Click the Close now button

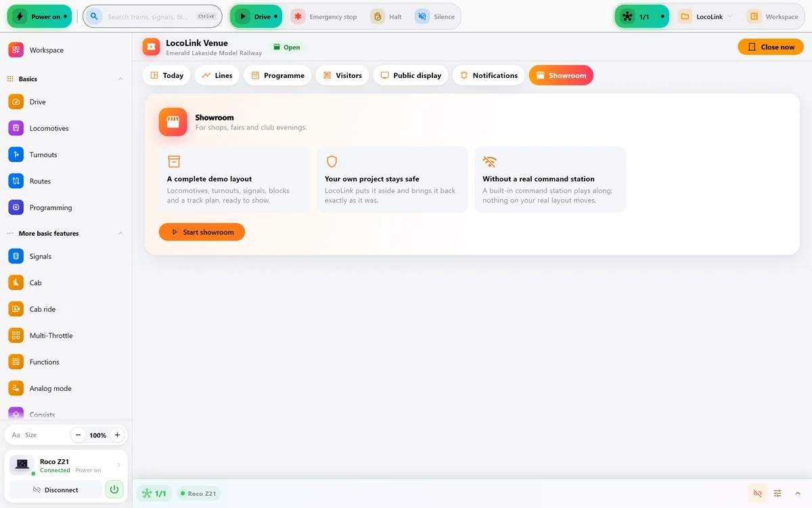pyautogui.click(x=771, y=47)
